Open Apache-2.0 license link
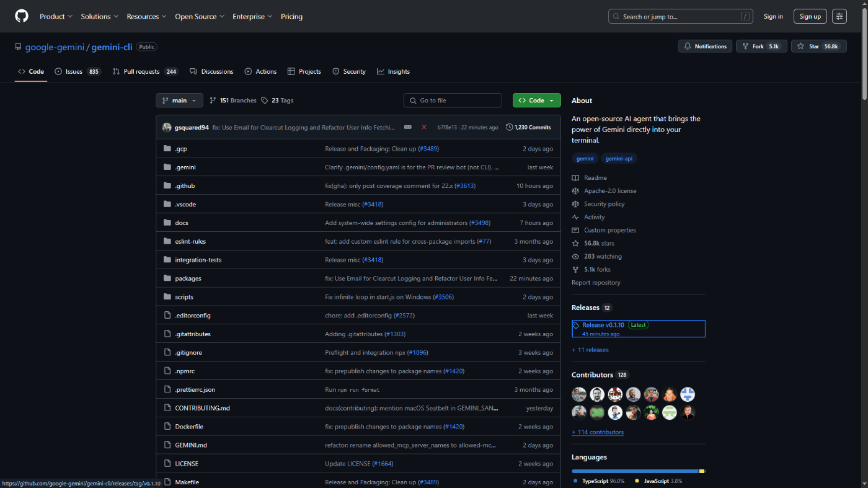 tap(604, 191)
